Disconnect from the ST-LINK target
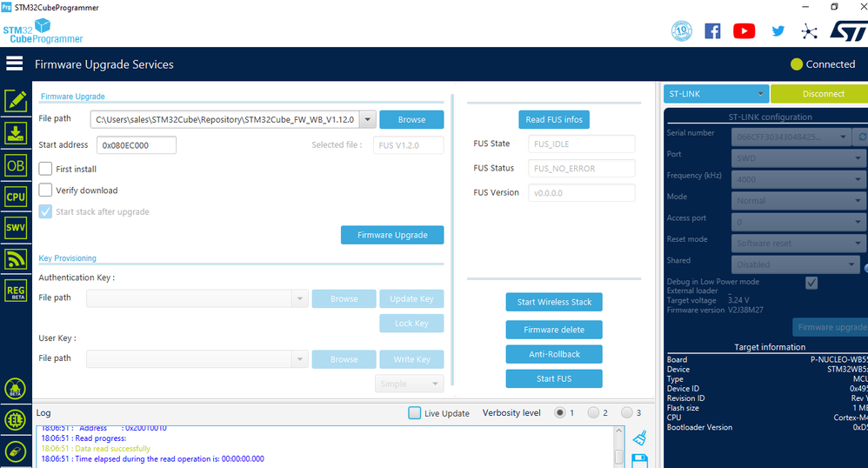 pos(820,94)
